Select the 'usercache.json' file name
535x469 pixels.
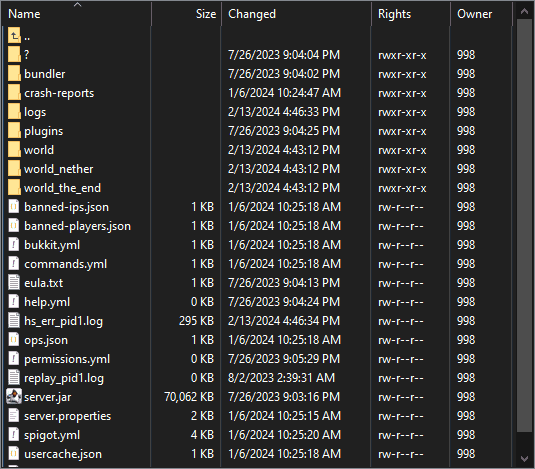63,454
